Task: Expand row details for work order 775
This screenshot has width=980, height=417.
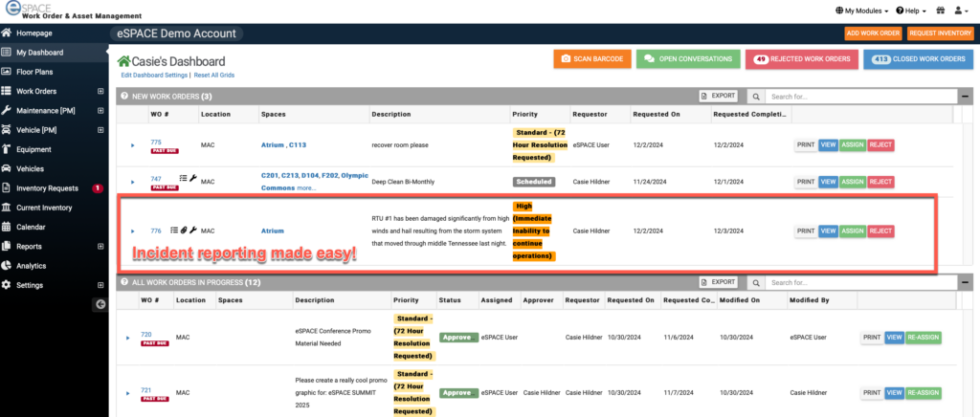Action: coord(132,145)
